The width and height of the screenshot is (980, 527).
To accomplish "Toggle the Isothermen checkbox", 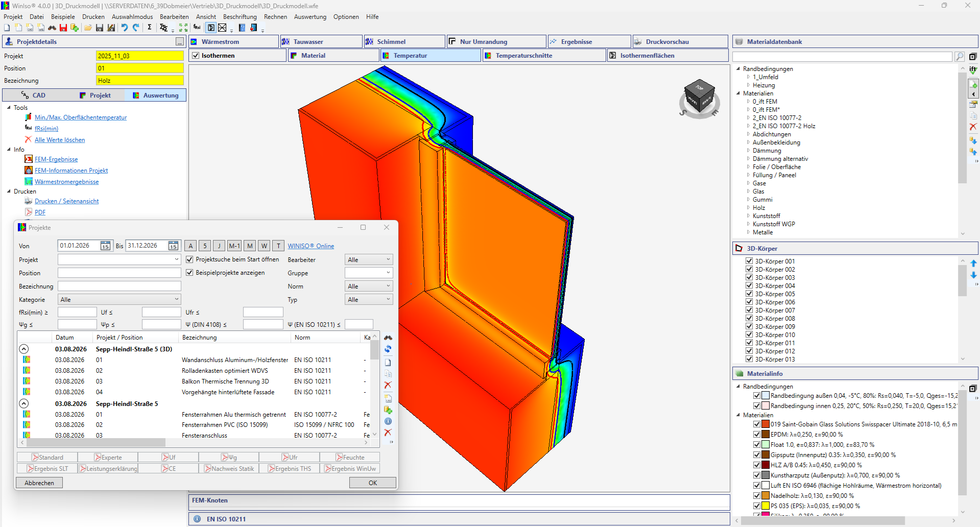I will (196, 56).
